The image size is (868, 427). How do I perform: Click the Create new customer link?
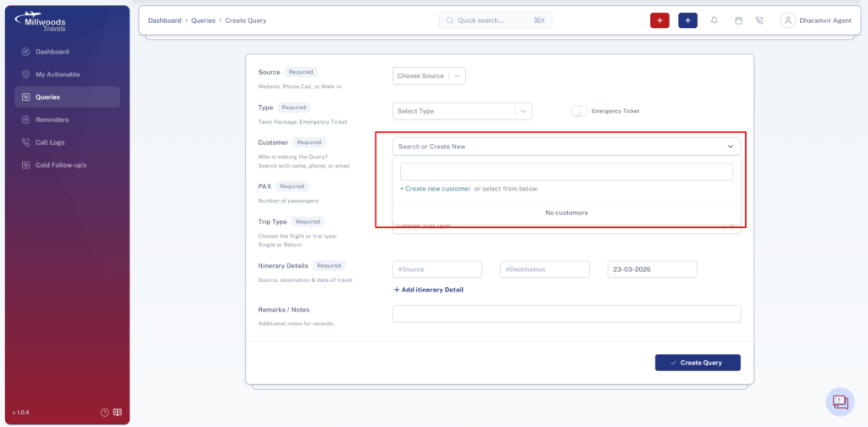[x=435, y=189]
